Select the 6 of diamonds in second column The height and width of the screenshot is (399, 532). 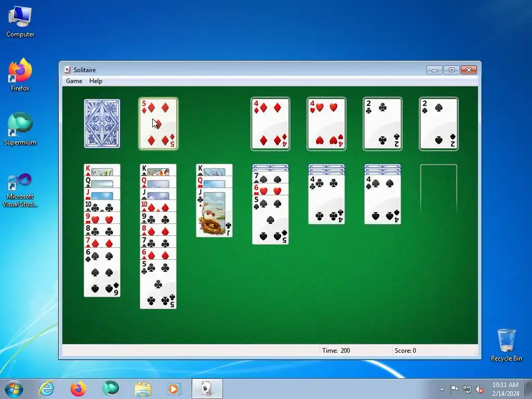pyautogui.click(x=158, y=254)
